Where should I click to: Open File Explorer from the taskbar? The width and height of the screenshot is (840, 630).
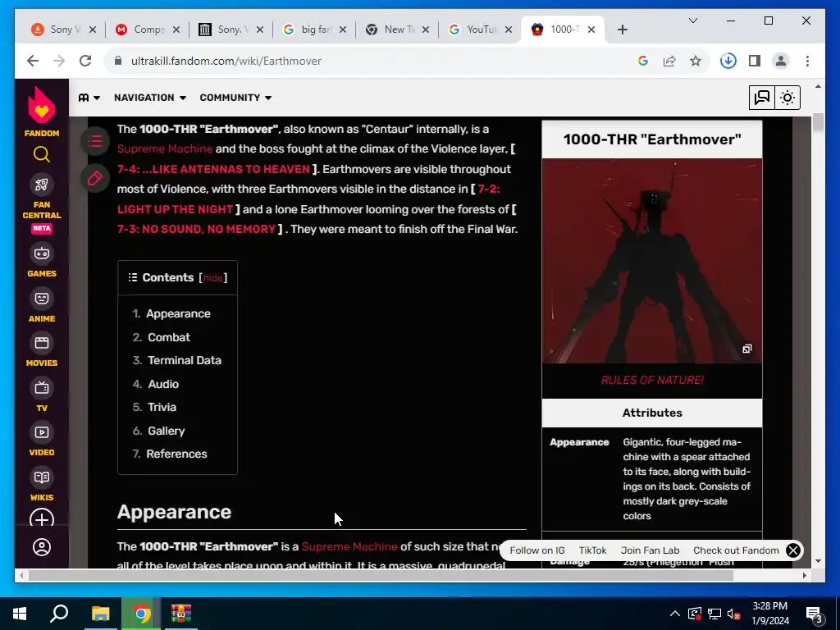100,614
